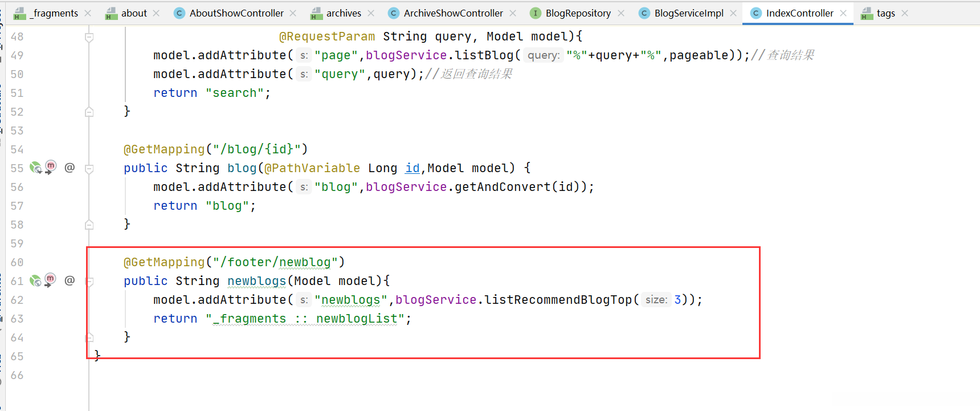Screen dimensions: 980x411
Task: Click the newblogs method name on line 61
Action: (x=257, y=281)
